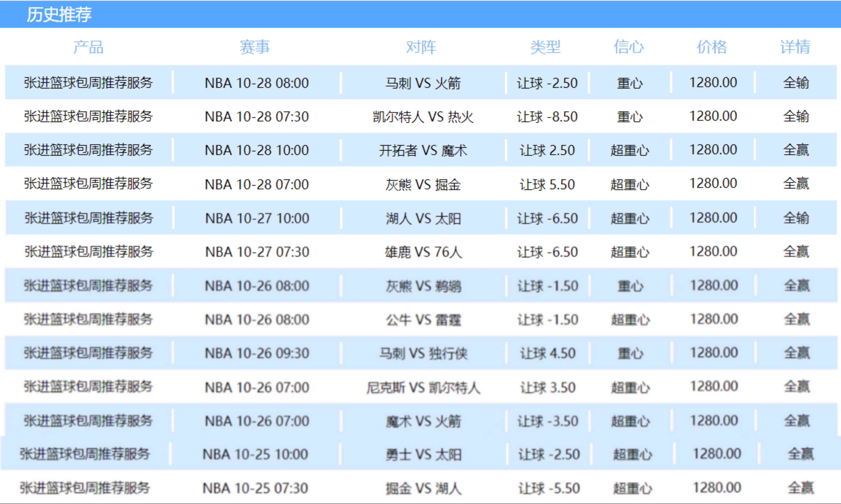
Task: Open 全赢 detail for 马刺 VS 独行侠
Action: (797, 353)
